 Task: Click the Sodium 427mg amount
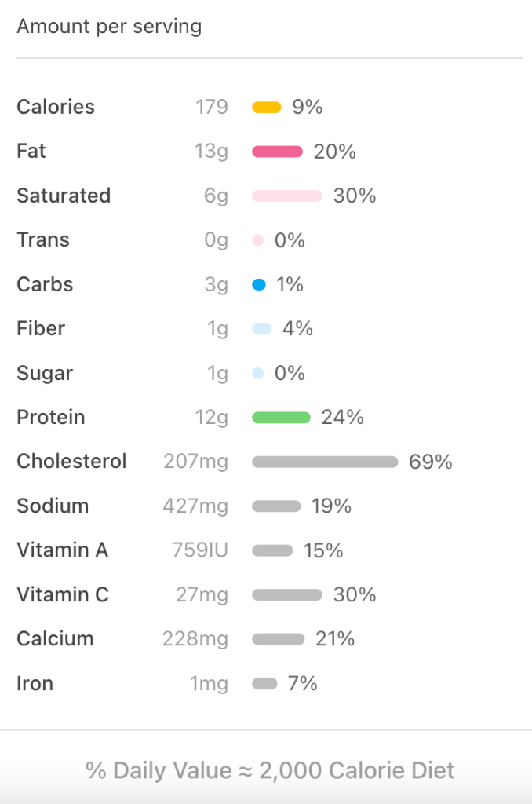(195, 506)
